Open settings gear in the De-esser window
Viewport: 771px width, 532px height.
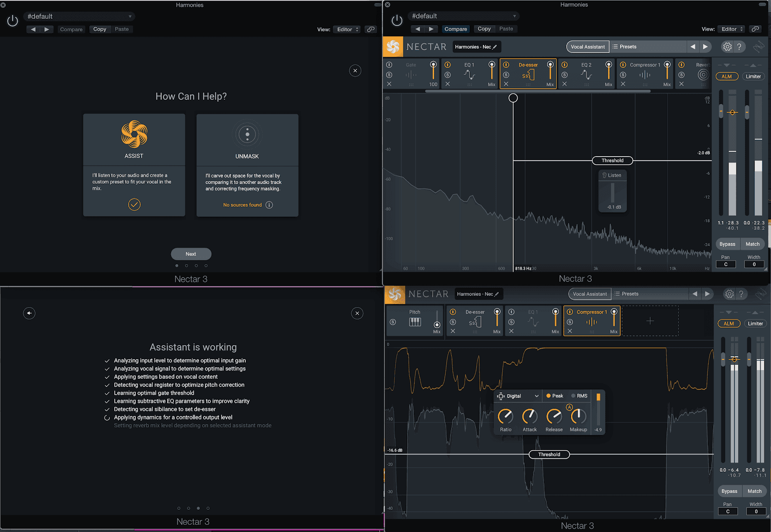727,47
